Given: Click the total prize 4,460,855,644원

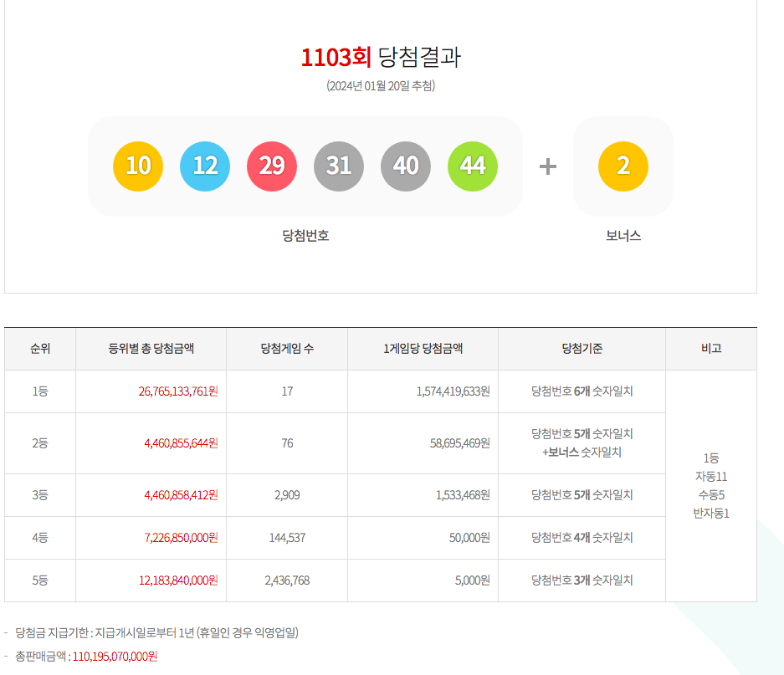Looking at the screenshot, I should 181,443.
